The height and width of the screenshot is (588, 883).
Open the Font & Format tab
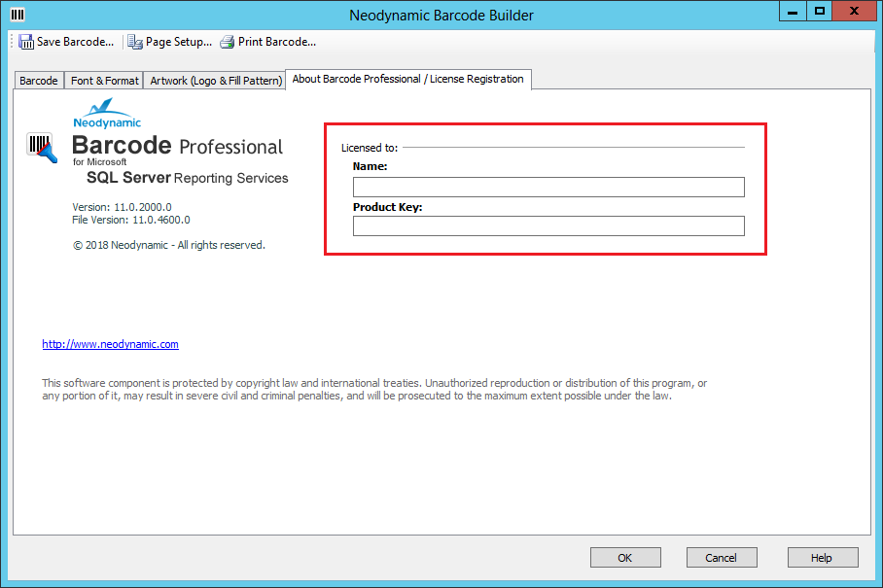pos(105,81)
